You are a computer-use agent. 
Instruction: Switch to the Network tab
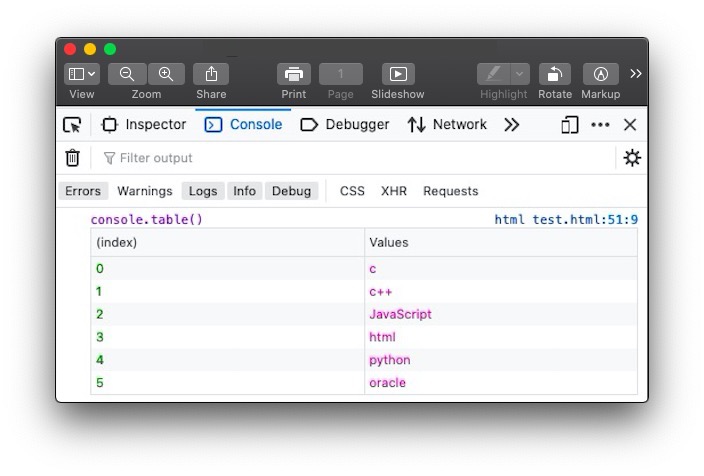pos(447,124)
